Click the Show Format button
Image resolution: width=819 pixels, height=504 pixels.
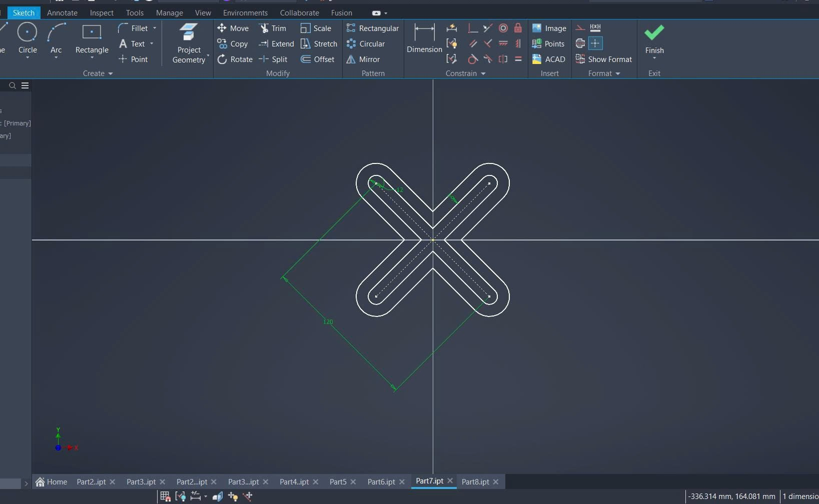604,59
